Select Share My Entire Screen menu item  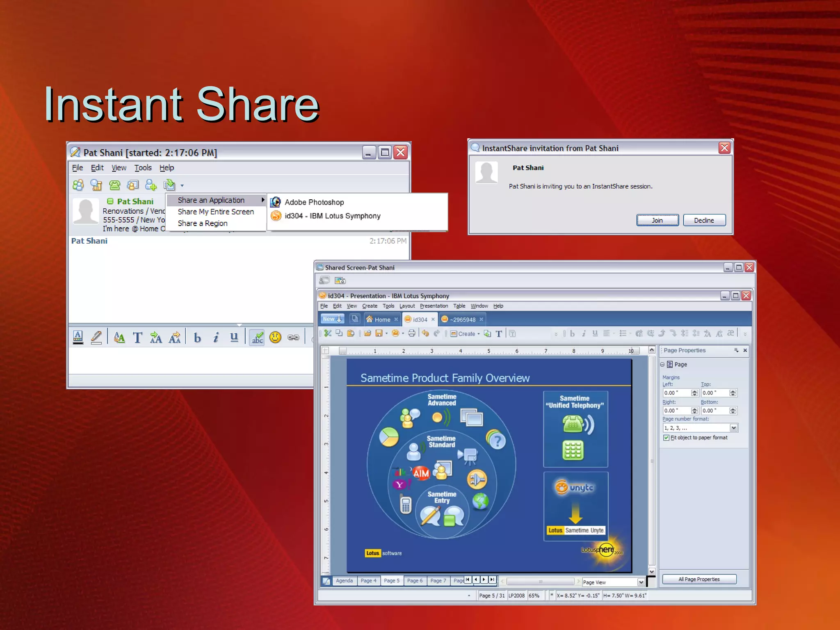click(216, 212)
